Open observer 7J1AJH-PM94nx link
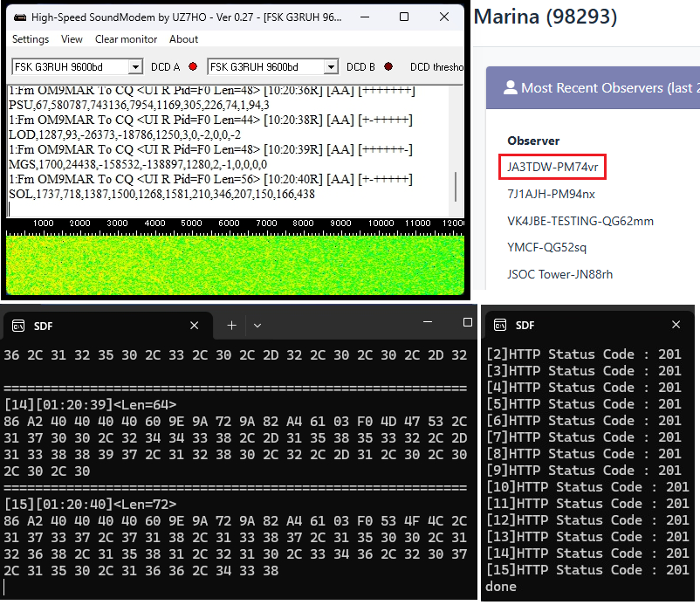 click(x=551, y=194)
